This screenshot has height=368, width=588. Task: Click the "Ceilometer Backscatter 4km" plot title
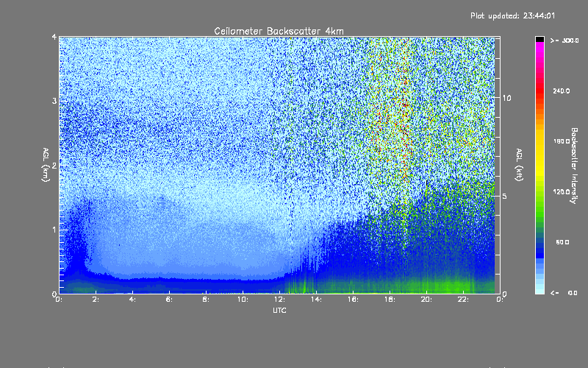click(279, 31)
